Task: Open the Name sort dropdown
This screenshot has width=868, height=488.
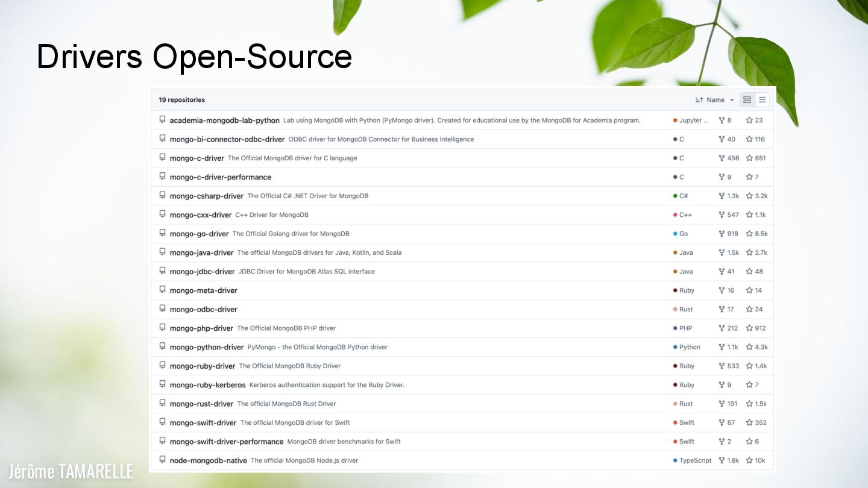Action: point(715,100)
